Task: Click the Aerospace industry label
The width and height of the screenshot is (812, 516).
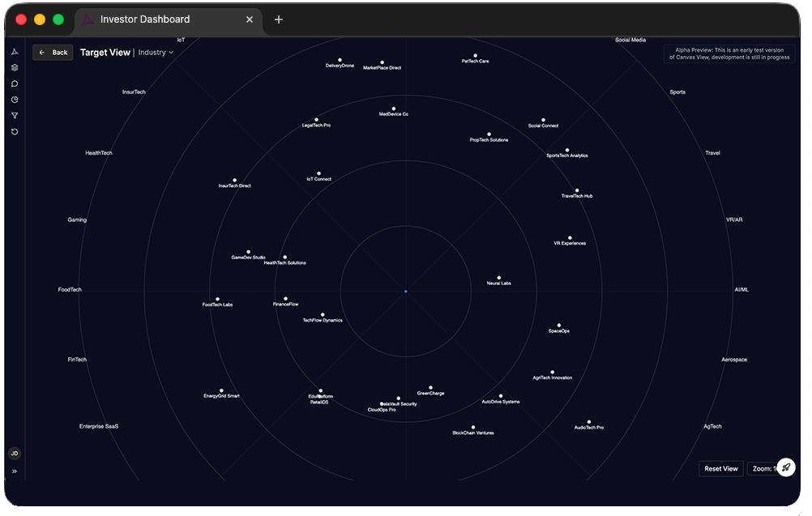Action: click(x=734, y=360)
